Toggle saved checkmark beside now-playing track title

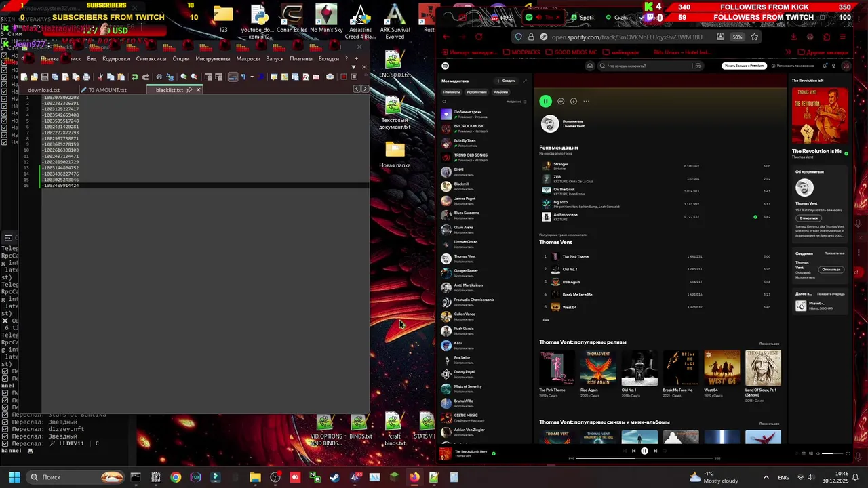click(494, 453)
